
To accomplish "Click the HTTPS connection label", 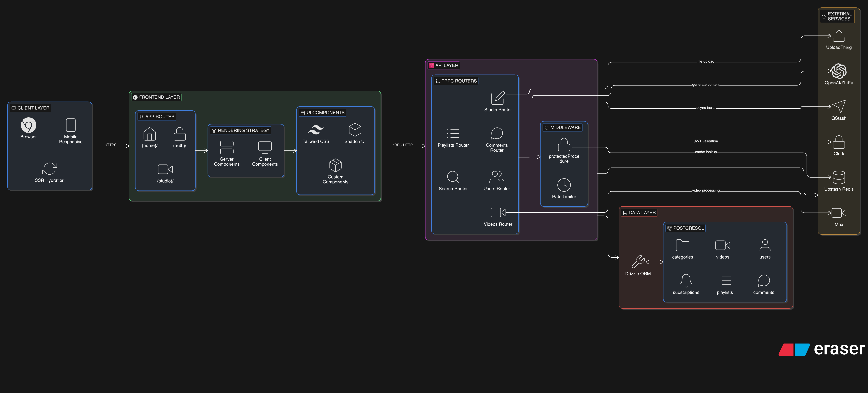I will 110,145.
